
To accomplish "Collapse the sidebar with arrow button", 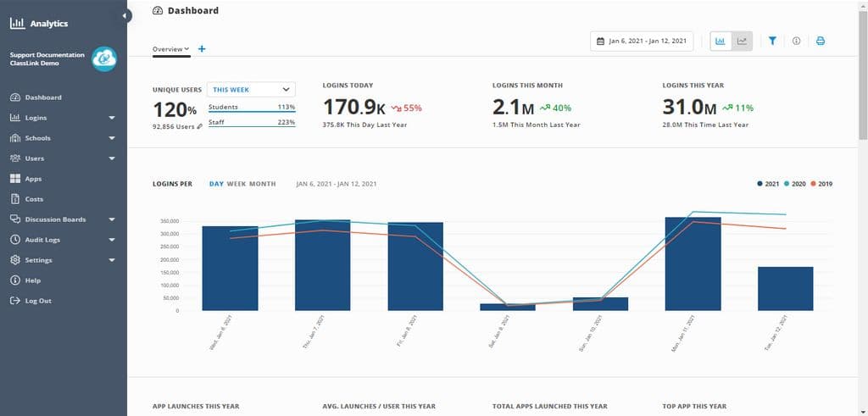I will coord(125,15).
